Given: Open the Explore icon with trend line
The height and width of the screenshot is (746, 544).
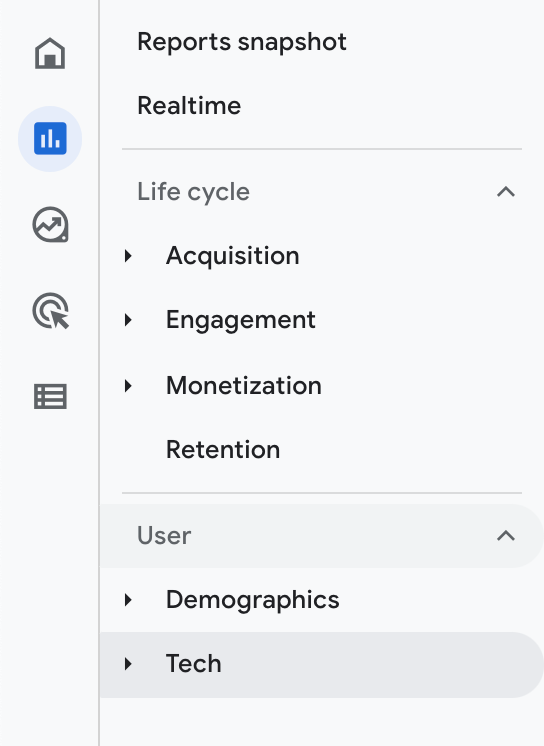Looking at the screenshot, I should tap(50, 225).
